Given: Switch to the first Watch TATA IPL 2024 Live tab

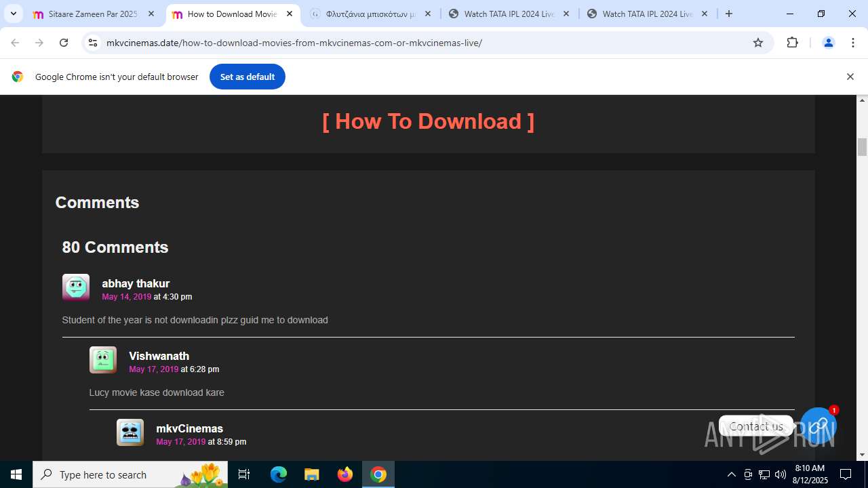Looking at the screenshot, I should (x=509, y=14).
